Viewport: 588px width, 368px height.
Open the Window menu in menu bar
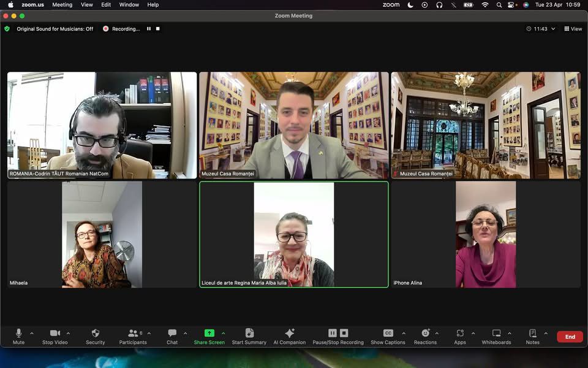(x=129, y=5)
